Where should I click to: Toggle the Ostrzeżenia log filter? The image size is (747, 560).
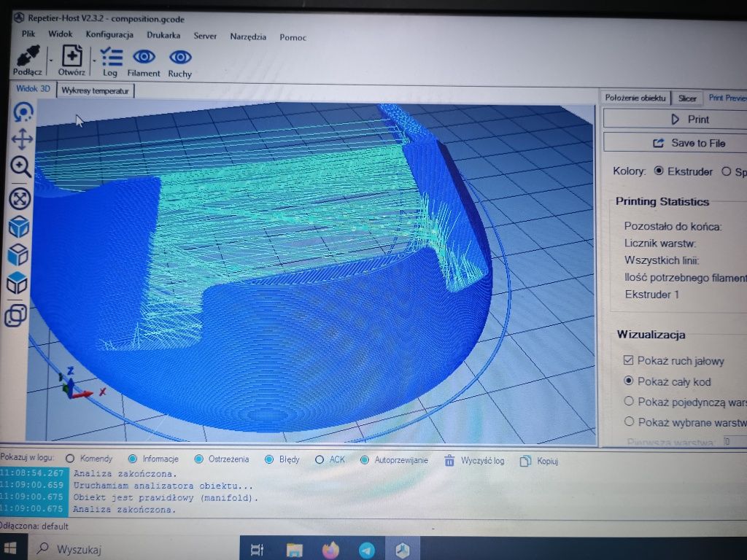[x=198, y=459]
